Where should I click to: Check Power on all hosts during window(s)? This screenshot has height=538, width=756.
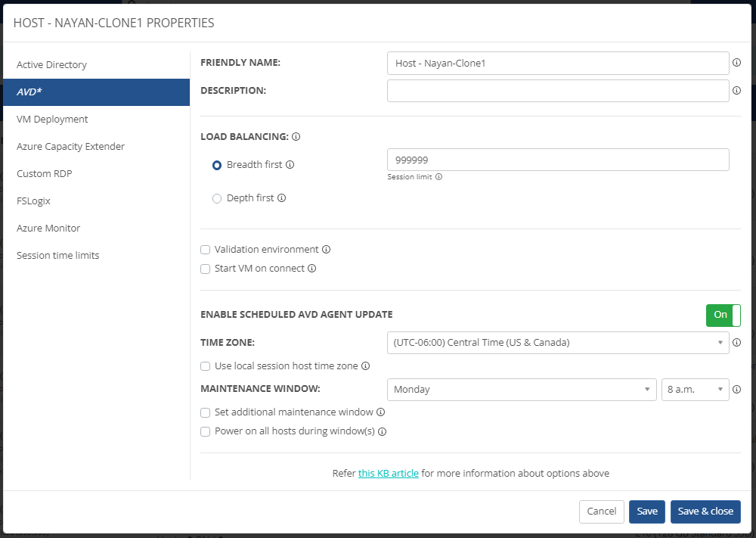coord(205,432)
